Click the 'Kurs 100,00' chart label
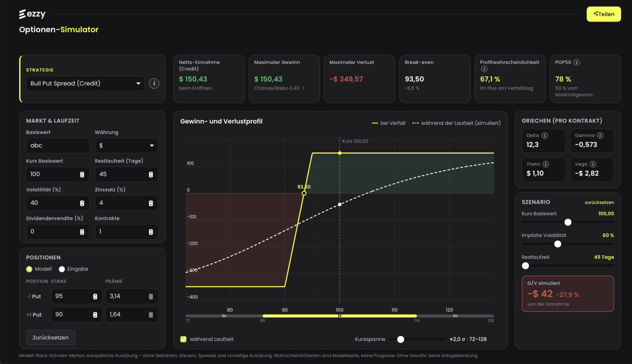The image size is (632, 364). (x=355, y=141)
